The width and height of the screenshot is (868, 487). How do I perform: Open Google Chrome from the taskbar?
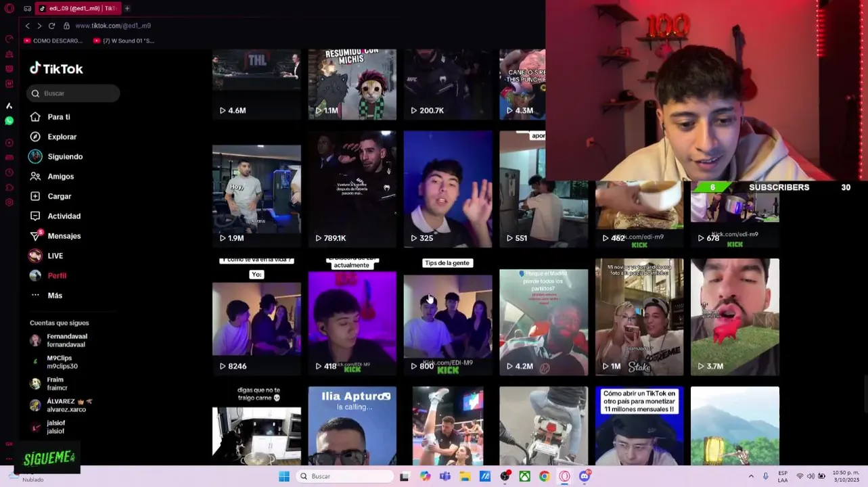tap(545, 476)
